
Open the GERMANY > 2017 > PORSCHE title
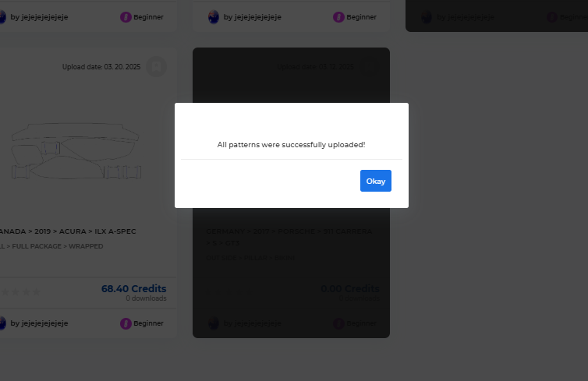(289, 237)
